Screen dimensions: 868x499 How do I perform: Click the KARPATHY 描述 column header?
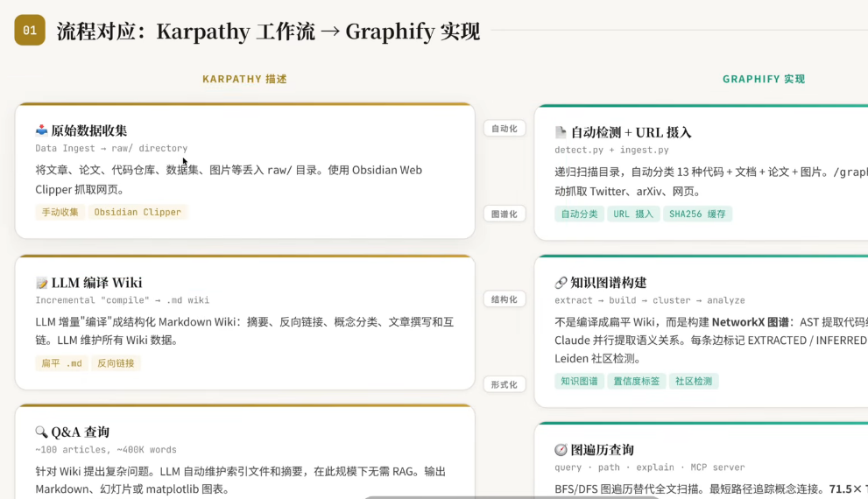tap(244, 79)
